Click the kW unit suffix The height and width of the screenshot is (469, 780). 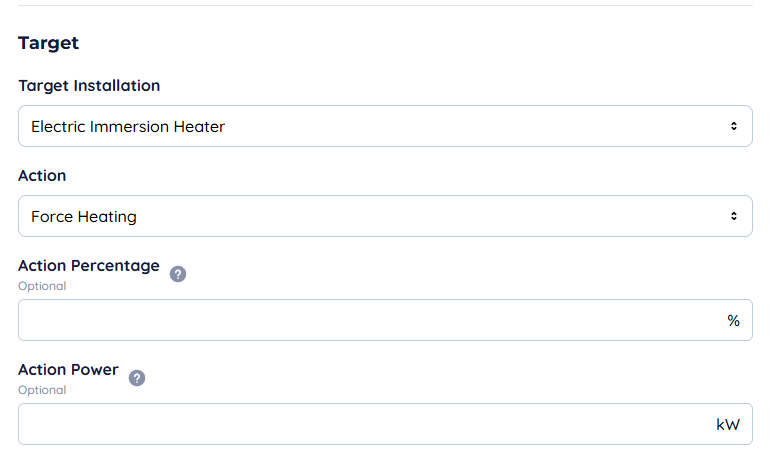tap(728, 424)
